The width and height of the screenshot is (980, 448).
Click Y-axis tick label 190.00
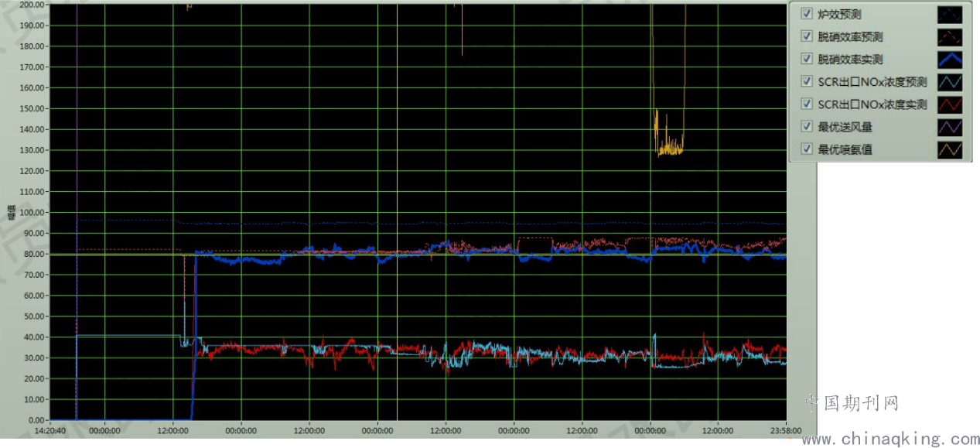[x=32, y=25]
